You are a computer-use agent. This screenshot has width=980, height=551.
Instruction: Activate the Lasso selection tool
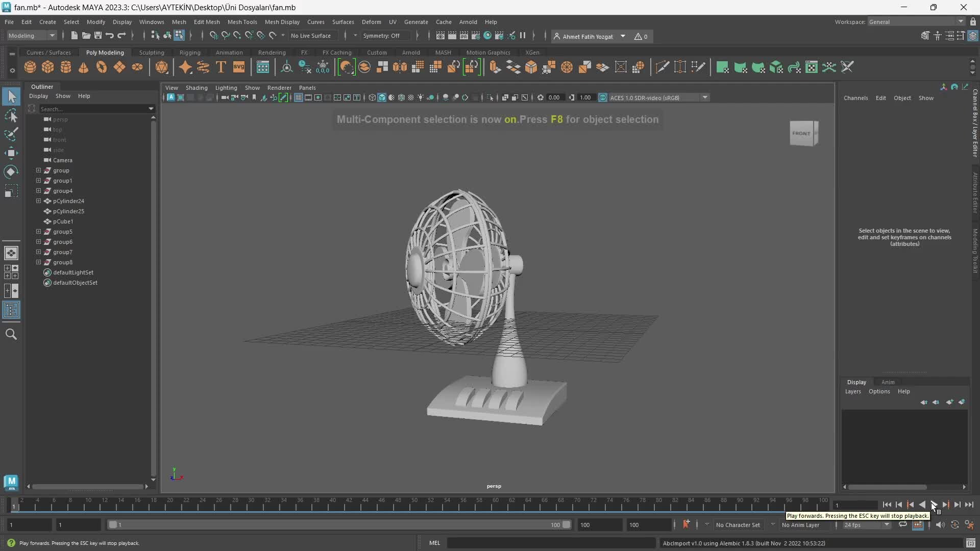11,115
